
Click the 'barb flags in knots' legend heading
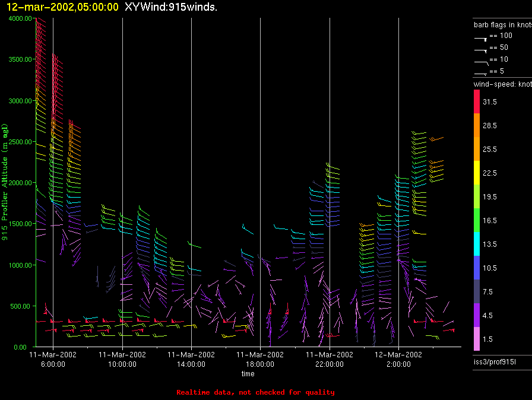click(503, 25)
